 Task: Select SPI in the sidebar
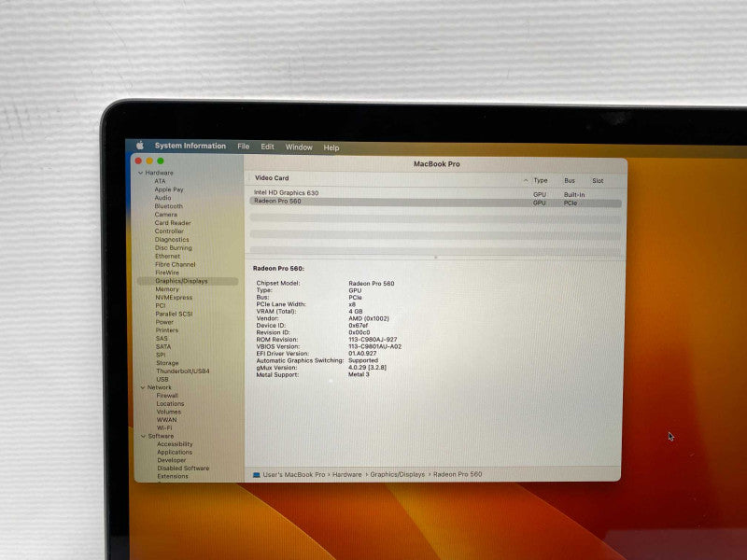click(161, 355)
